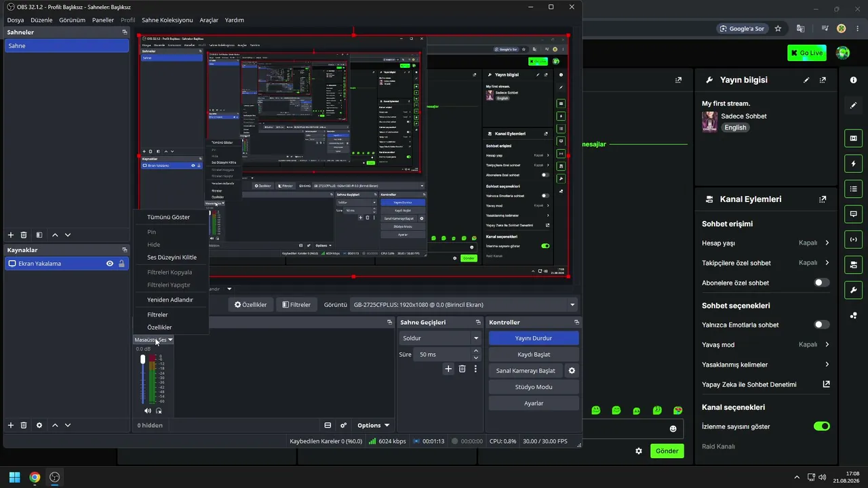The height and width of the screenshot is (488, 868).
Task: Pop out the Kanal Eylemleri panel
Action: pyautogui.click(x=823, y=199)
